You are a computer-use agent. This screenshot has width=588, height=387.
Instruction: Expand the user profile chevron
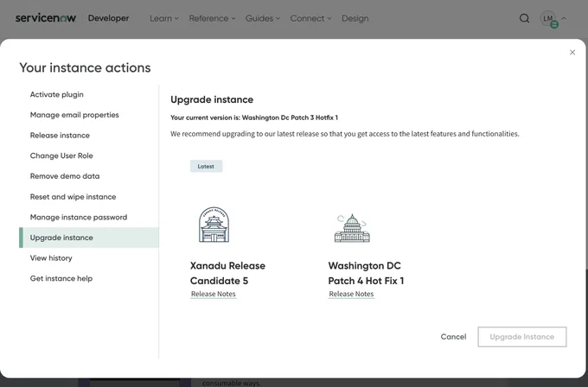pos(564,18)
